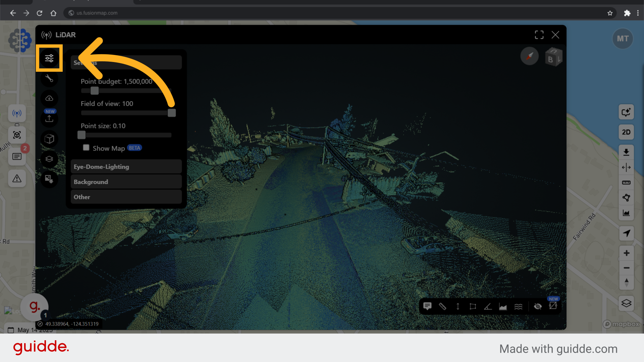Viewport: 644px width, 362px height.
Task: Zoom in on the map
Action: (626, 253)
